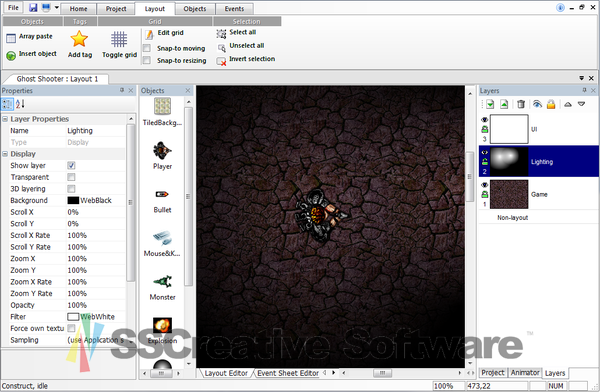Click the Invert selection icon

(x=221, y=61)
